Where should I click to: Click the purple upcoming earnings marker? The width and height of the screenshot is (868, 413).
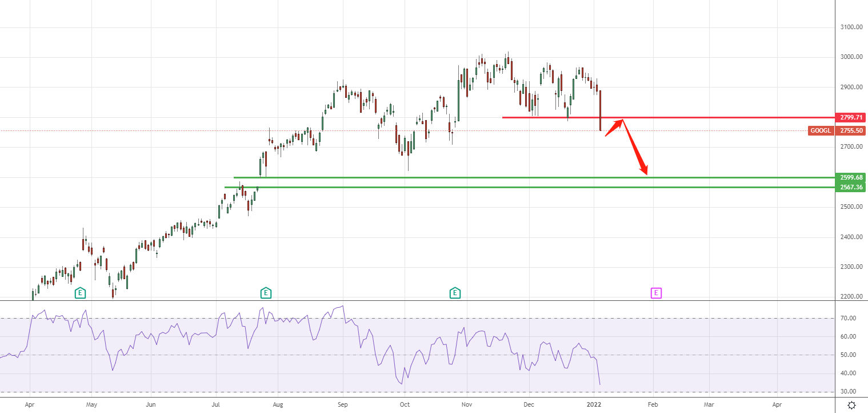(657, 293)
